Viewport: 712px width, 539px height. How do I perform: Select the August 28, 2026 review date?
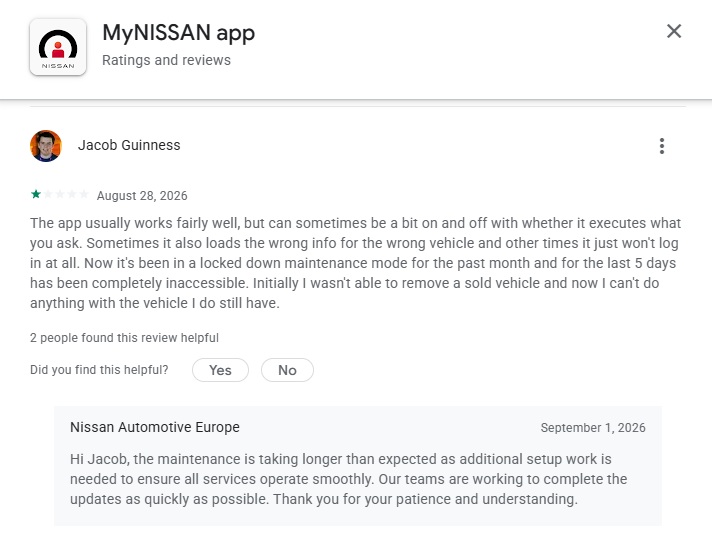142,196
